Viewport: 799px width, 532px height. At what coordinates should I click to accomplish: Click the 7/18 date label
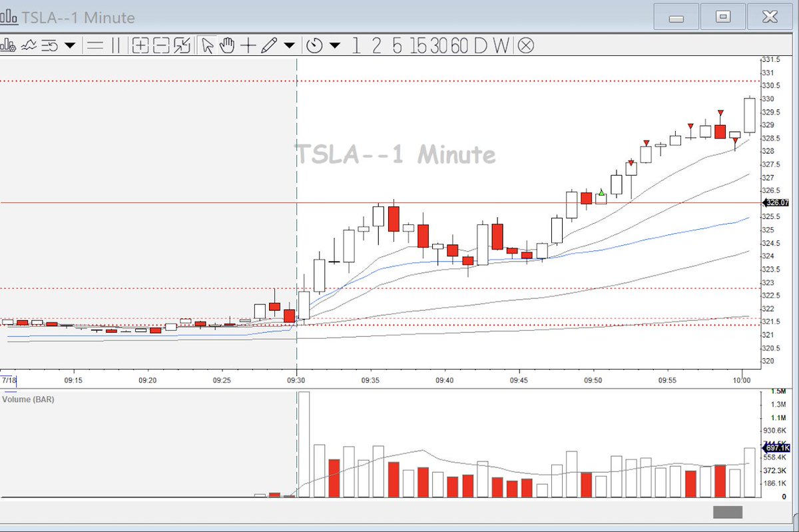pyautogui.click(x=9, y=380)
